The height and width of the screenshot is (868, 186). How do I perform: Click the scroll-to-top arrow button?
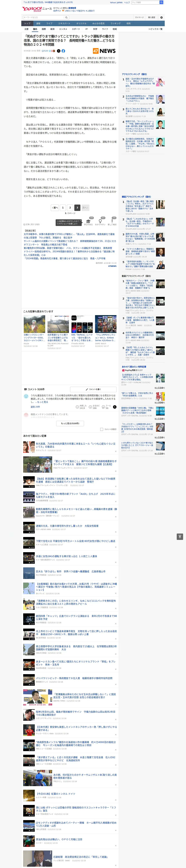[x=180, y=537]
